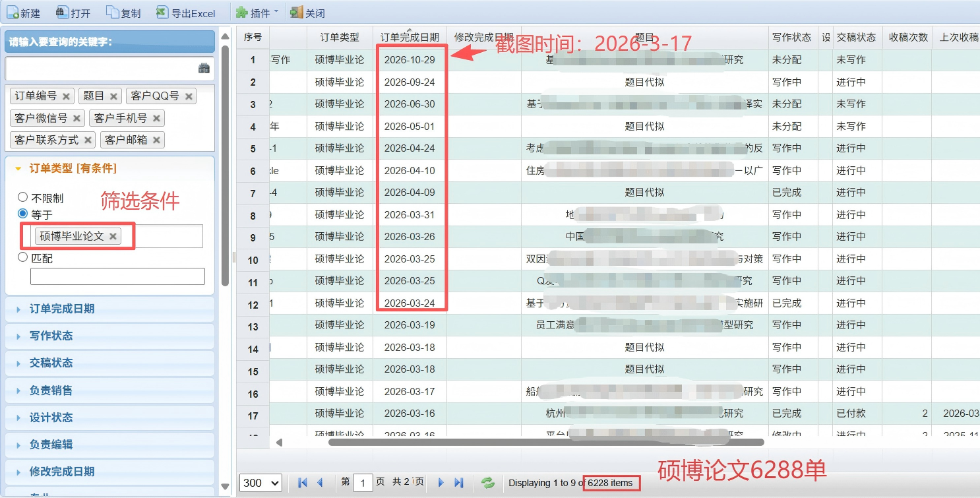This screenshot has width=980, height=498.
Task: Click the binoculars search icon
Action: coord(204,67)
